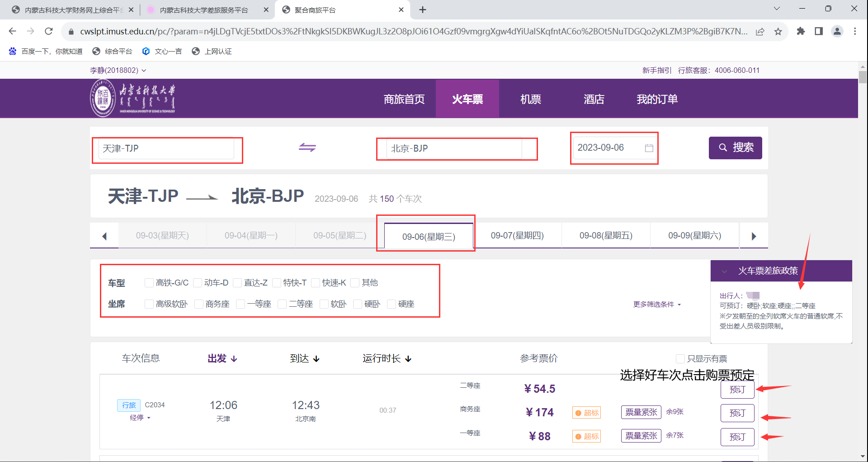This screenshot has width=868, height=462.
Task: Click the swap departure and destination icon
Action: [x=307, y=148]
